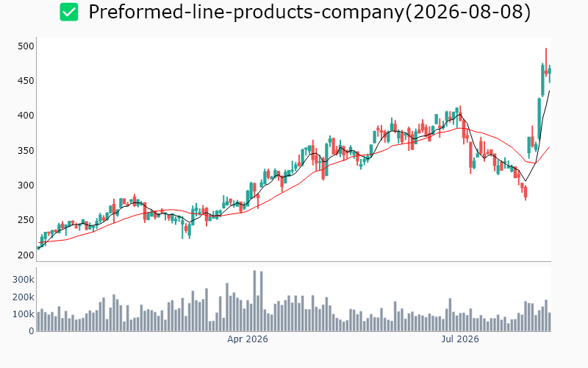Select the 400 price axis label
Viewport: 588px width, 368px height.
click(26, 116)
